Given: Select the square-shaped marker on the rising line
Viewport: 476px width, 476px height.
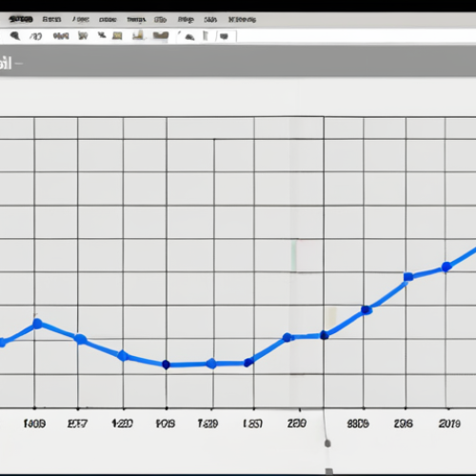Looking at the screenshot, I should [x=408, y=277].
